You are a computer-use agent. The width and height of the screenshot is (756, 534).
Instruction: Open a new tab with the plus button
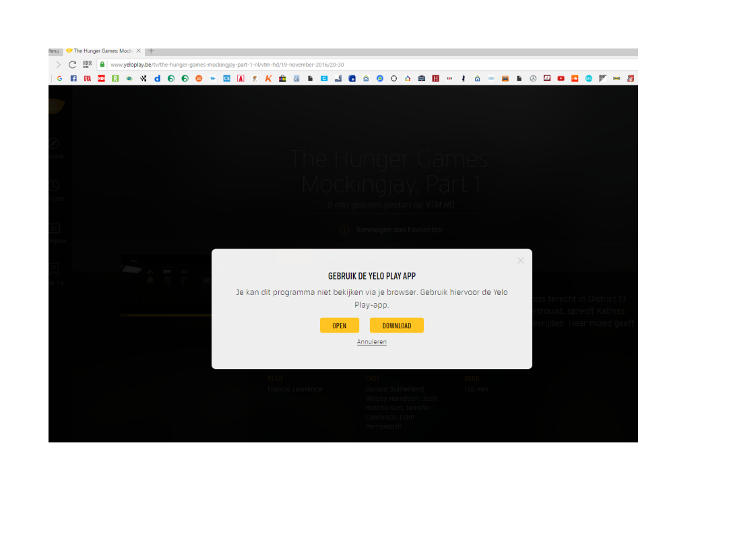[151, 51]
